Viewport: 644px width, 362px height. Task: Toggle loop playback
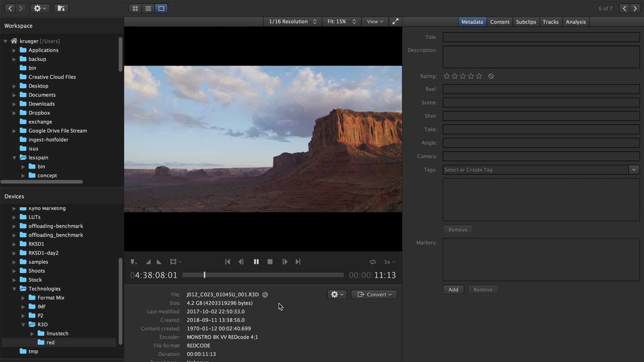click(x=373, y=262)
